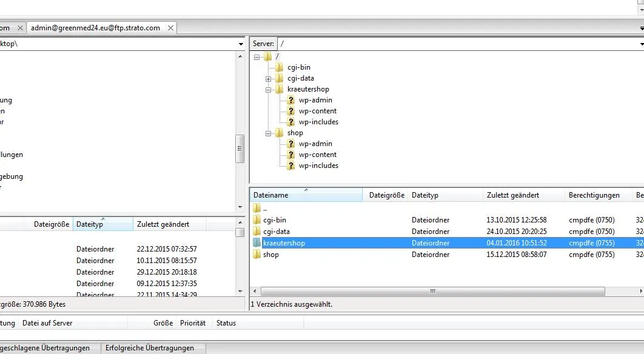Click the Server path input field

click(457, 44)
